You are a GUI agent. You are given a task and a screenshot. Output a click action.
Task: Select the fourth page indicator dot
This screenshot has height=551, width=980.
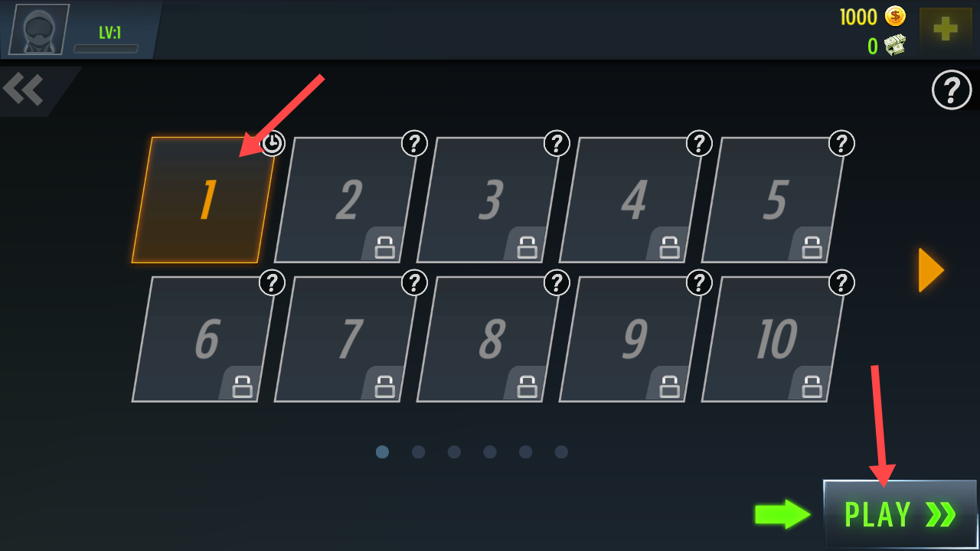[x=490, y=452]
